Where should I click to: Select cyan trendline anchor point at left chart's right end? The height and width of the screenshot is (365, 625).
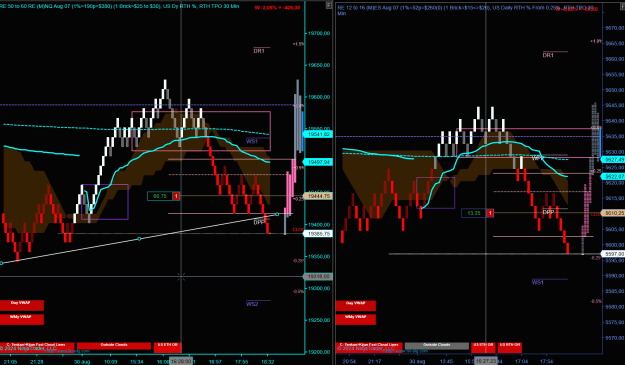(x=277, y=214)
